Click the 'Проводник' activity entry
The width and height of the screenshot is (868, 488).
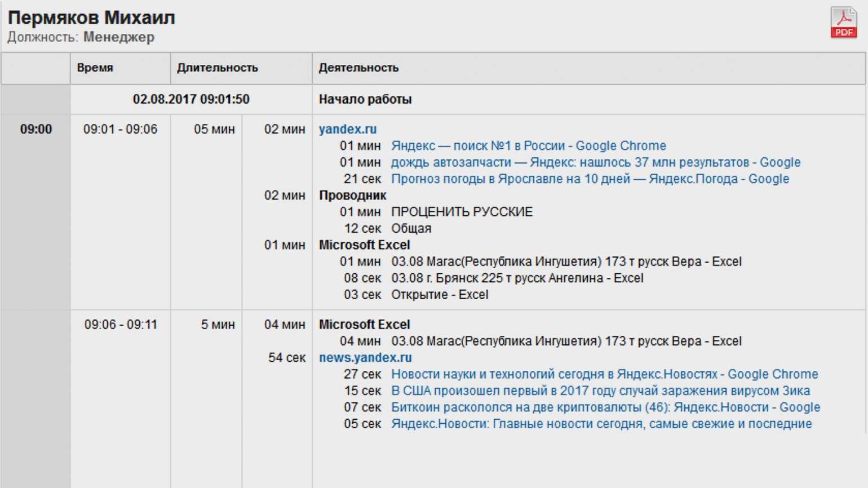[352, 196]
